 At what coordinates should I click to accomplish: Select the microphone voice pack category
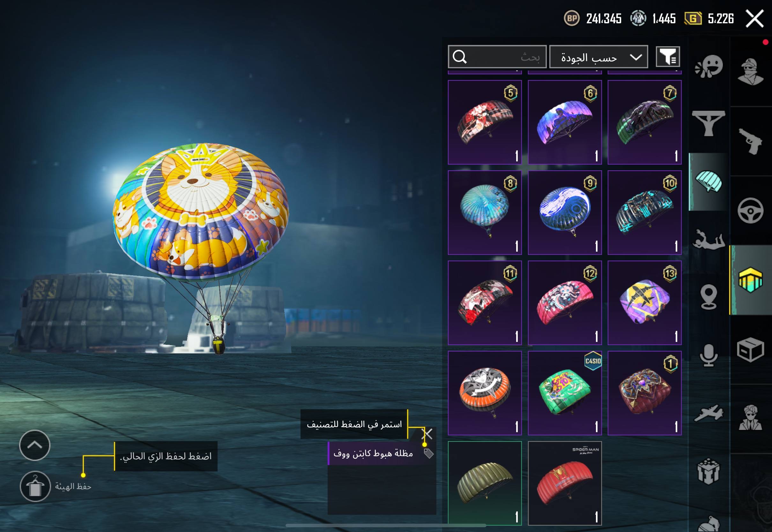(709, 355)
